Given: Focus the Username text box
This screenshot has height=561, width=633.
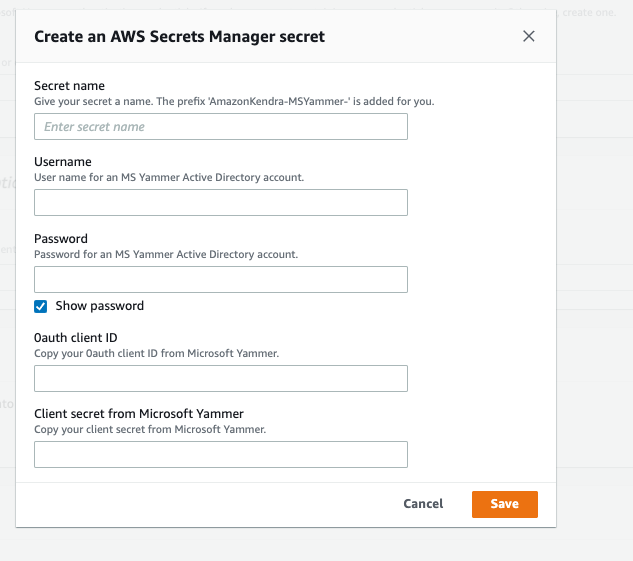Looking at the screenshot, I should click(221, 203).
